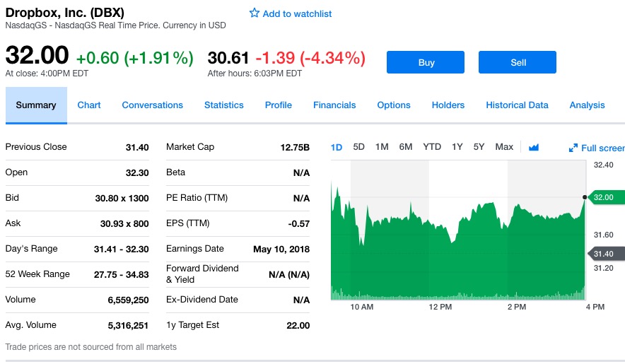625x364 pixels.
Task: Navigate to the Analysis tab
Action: point(587,105)
